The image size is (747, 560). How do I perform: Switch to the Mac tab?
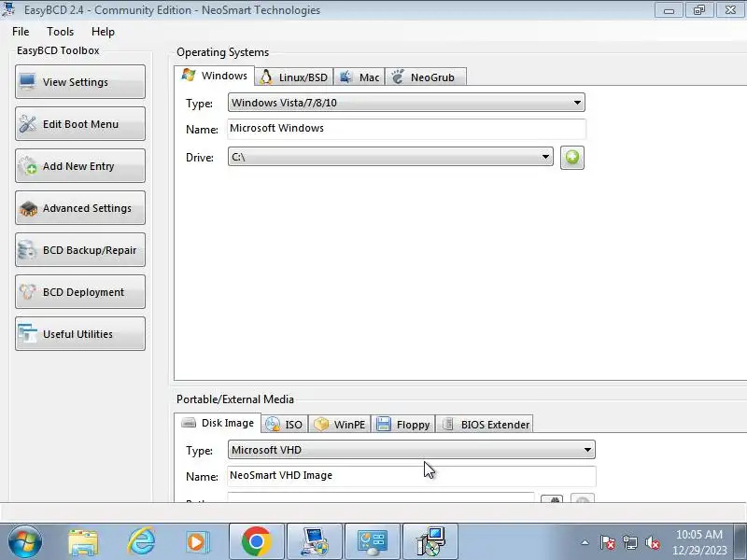(359, 77)
